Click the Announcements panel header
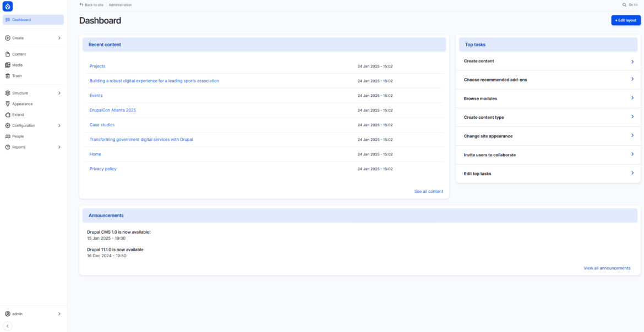 tap(360, 215)
